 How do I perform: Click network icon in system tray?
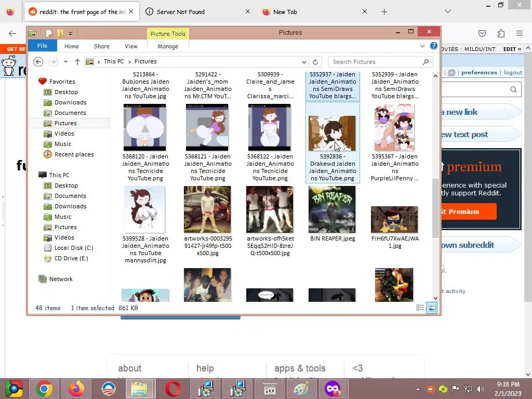[468, 389]
